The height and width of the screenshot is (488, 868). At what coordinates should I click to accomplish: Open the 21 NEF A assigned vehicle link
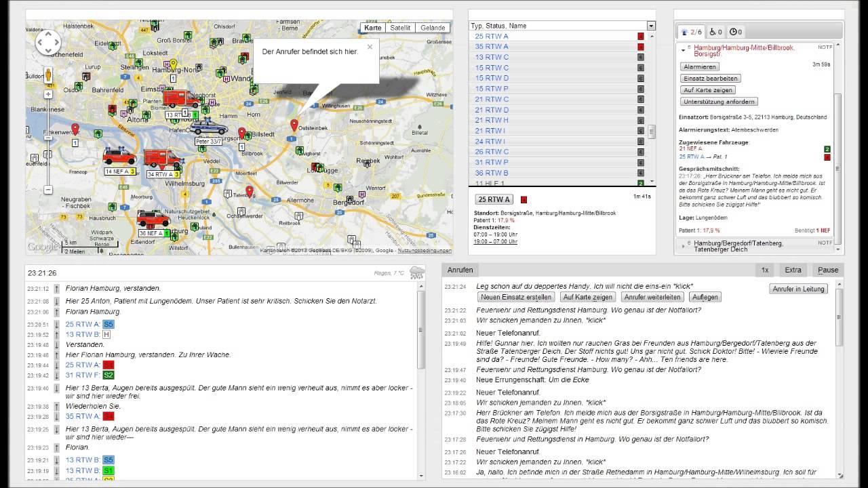(691, 148)
